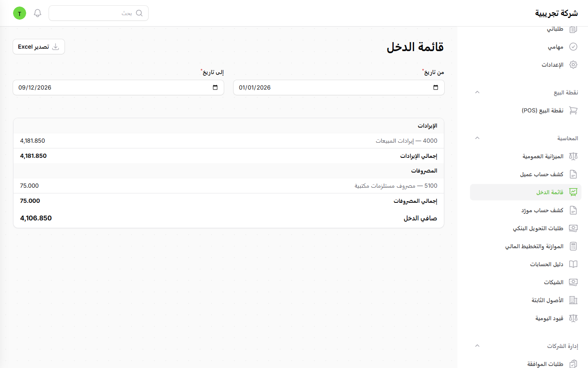588x368 pixels.
Task: Collapse the إدارة الشركات sidebar section
Action: point(477,346)
